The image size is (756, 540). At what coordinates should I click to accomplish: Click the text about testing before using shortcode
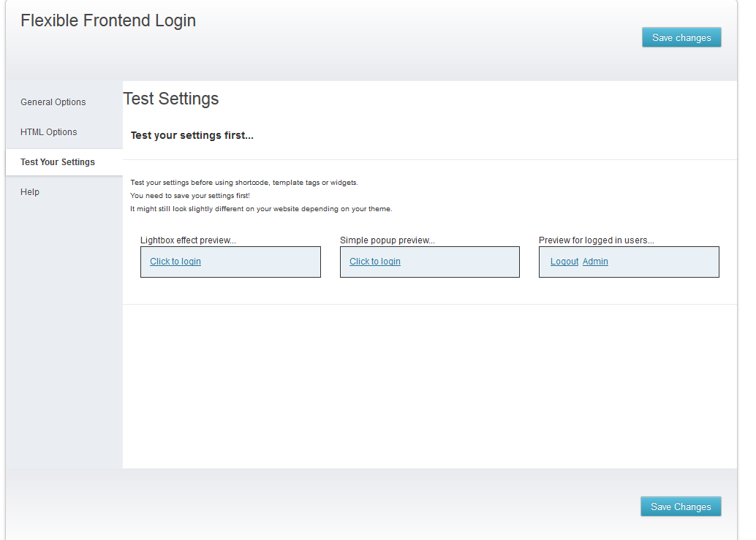244,183
